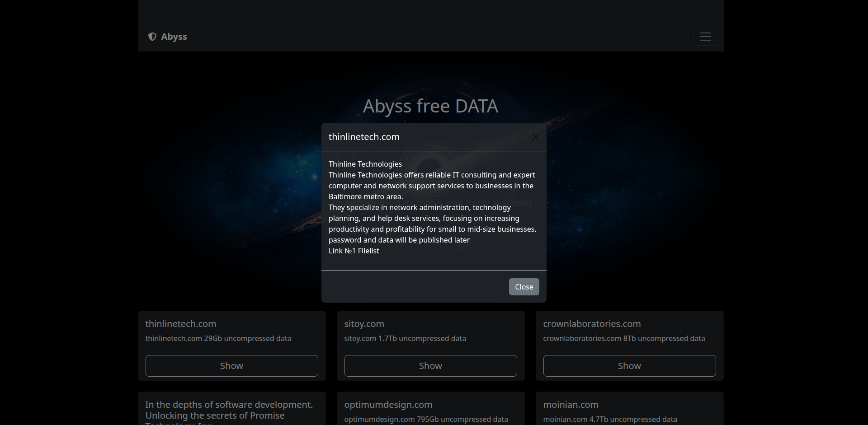Click the optimumdesign.com card heading

coord(388,405)
